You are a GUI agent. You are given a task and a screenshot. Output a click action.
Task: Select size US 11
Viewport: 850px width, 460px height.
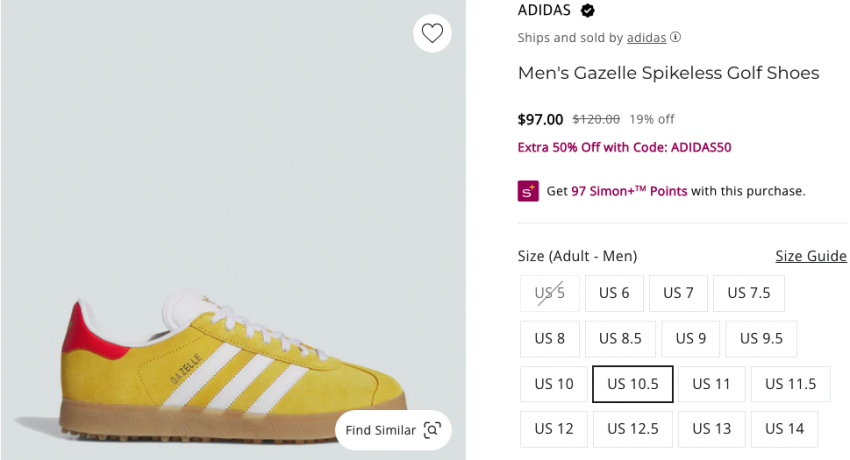(x=711, y=384)
